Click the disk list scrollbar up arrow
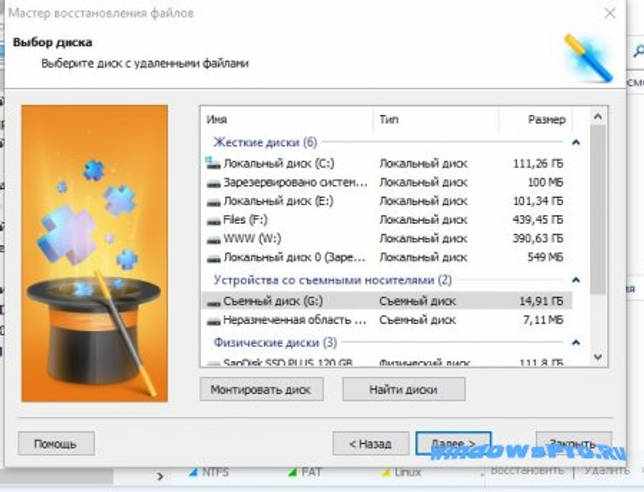 coord(598,117)
